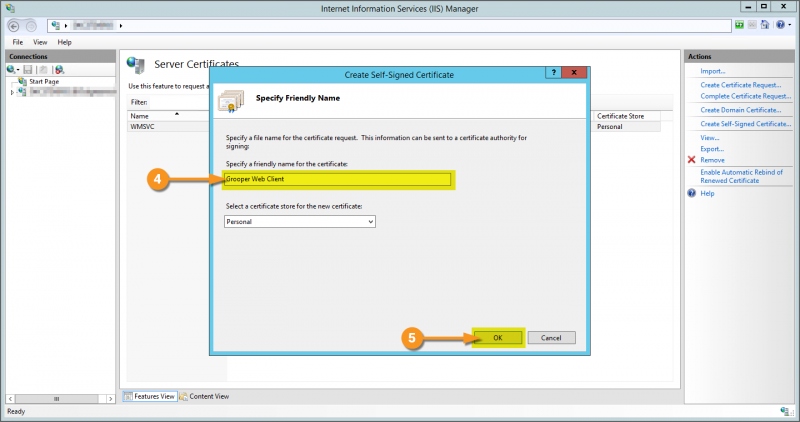Open the View menu
This screenshot has height=422, width=800.
point(40,42)
